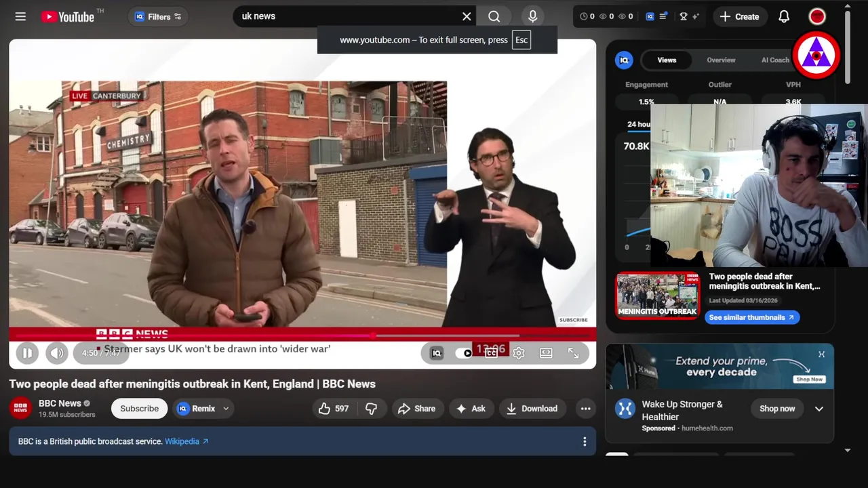Screen dimensions: 868x488
Task: Exit full screen with arrows icon
Action: point(574,352)
